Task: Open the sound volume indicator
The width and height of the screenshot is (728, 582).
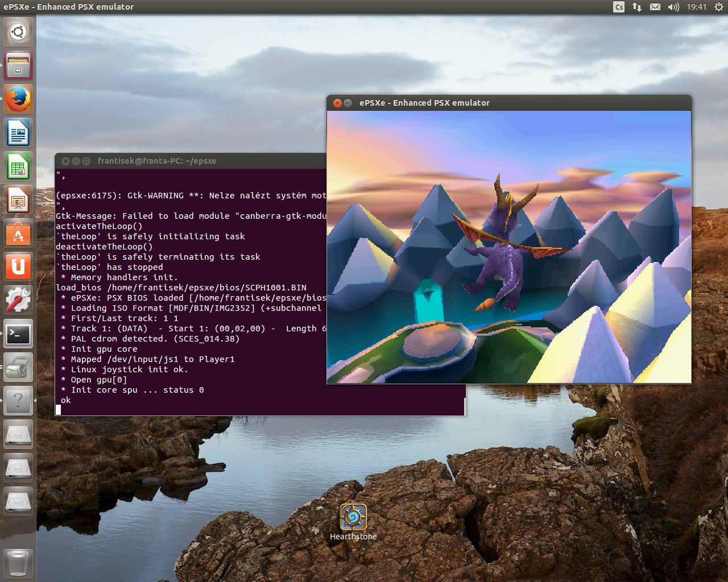Action: pyautogui.click(x=673, y=7)
